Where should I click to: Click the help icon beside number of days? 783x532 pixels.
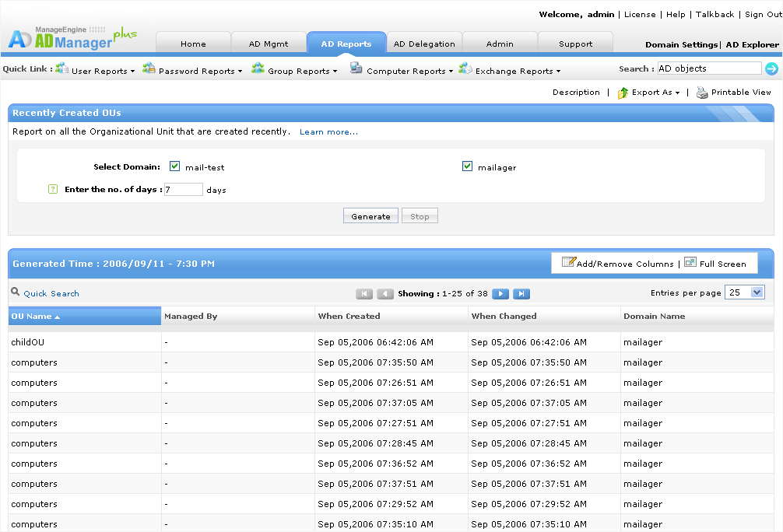coord(53,189)
